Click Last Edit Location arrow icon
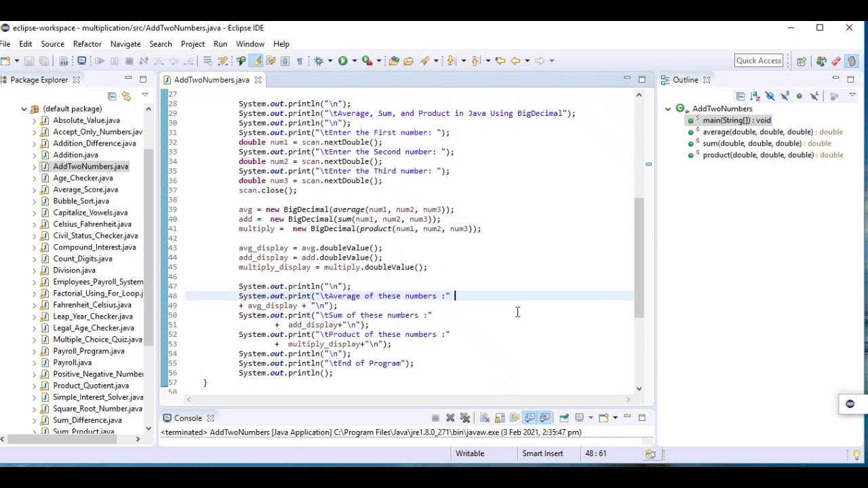The height and width of the screenshot is (488, 868). (x=500, y=61)
